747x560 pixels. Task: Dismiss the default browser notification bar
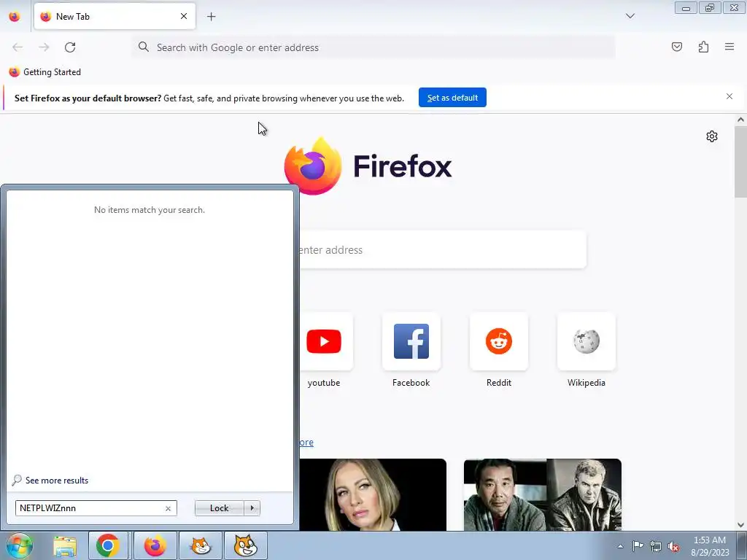click(x=729, y=97)
